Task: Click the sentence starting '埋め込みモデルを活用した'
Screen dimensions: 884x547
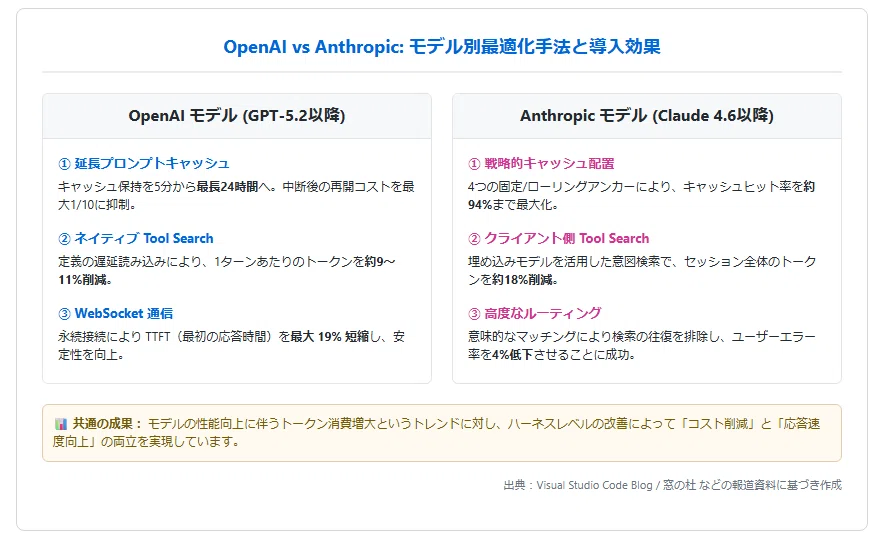Action: pyautogui.click(x=642, y=271)
